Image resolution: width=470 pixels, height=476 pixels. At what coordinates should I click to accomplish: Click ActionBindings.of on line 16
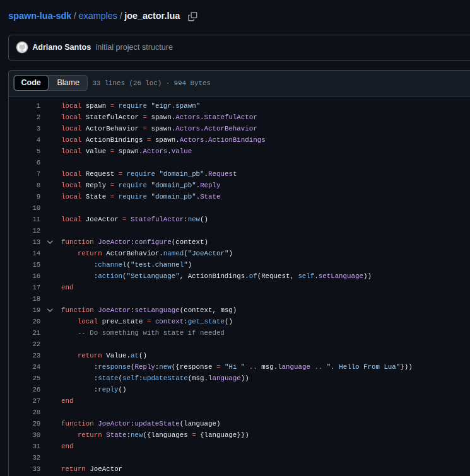tap(223, 276)
